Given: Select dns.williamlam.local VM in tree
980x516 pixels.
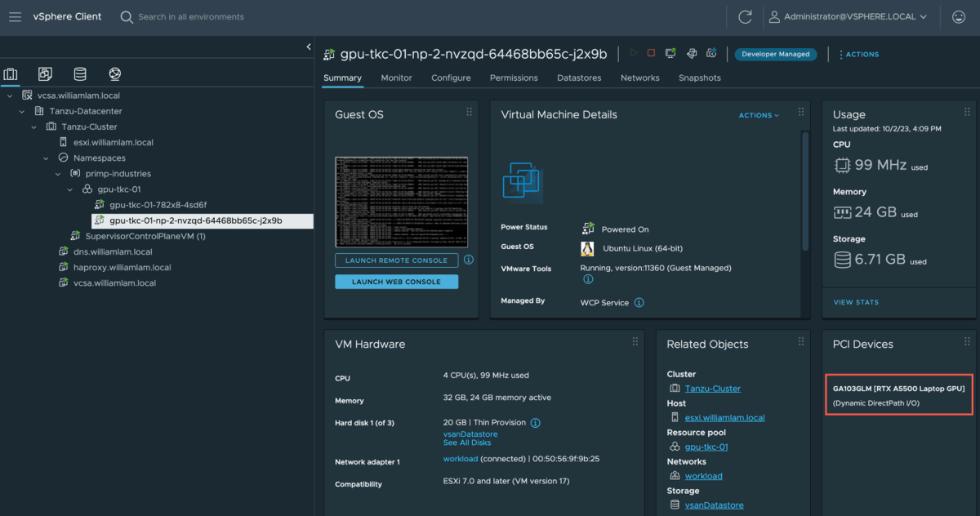Looking at the screenshot, I should point(113,251).
